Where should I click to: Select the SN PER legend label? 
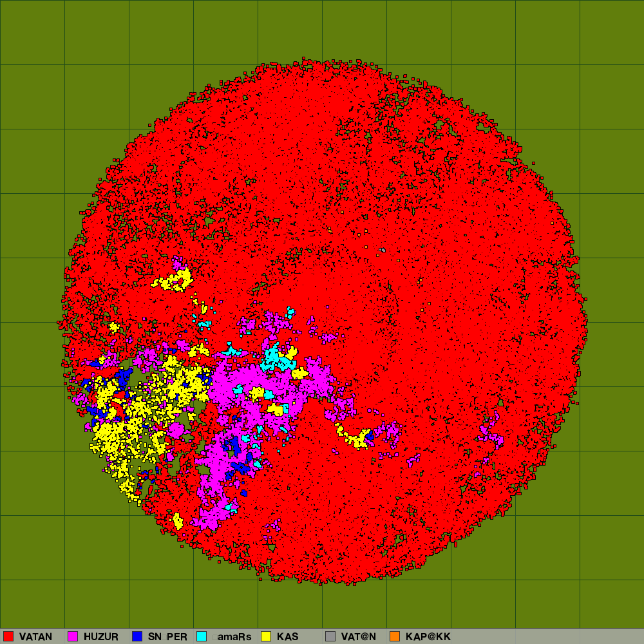click(167, 637)
